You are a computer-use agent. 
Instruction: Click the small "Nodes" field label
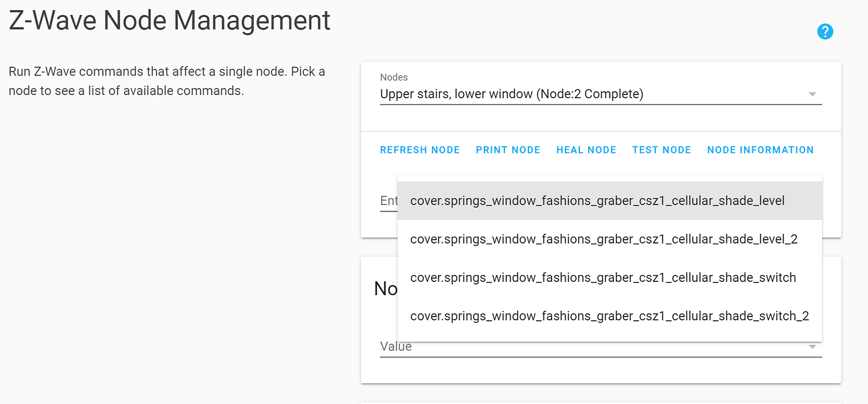(394, 77)
